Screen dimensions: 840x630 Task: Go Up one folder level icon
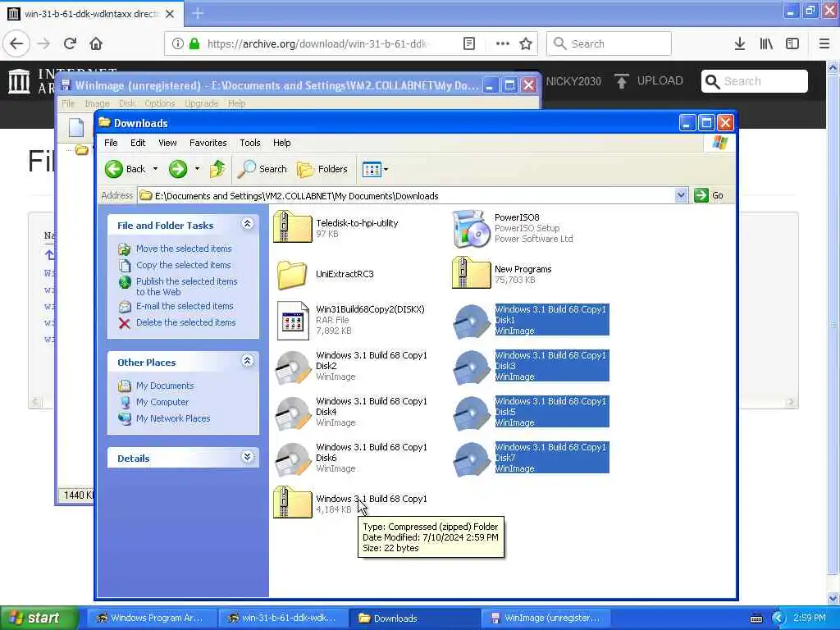(x=217, y=169)
